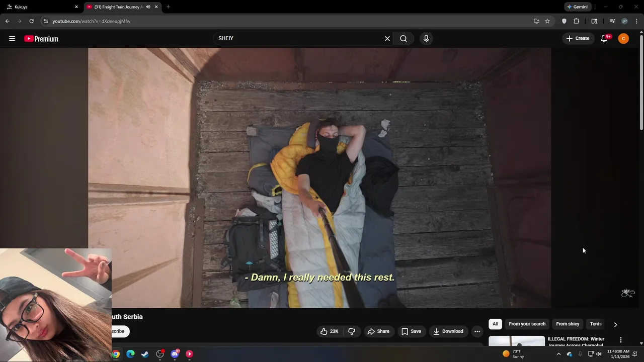
Task: Open Steam from taskbar
Action: tap(145, 354)
